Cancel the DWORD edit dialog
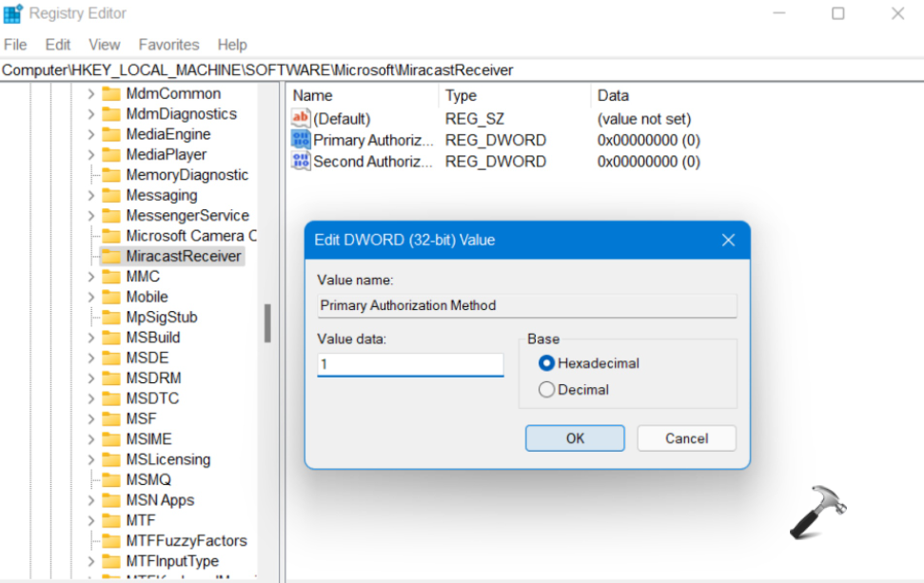 click(686, 438)
